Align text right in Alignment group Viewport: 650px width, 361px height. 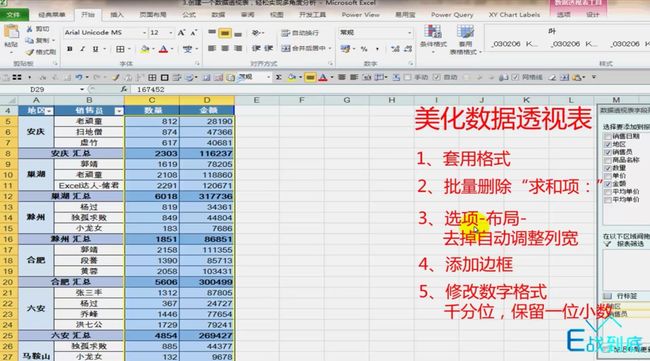pos(238,48)
